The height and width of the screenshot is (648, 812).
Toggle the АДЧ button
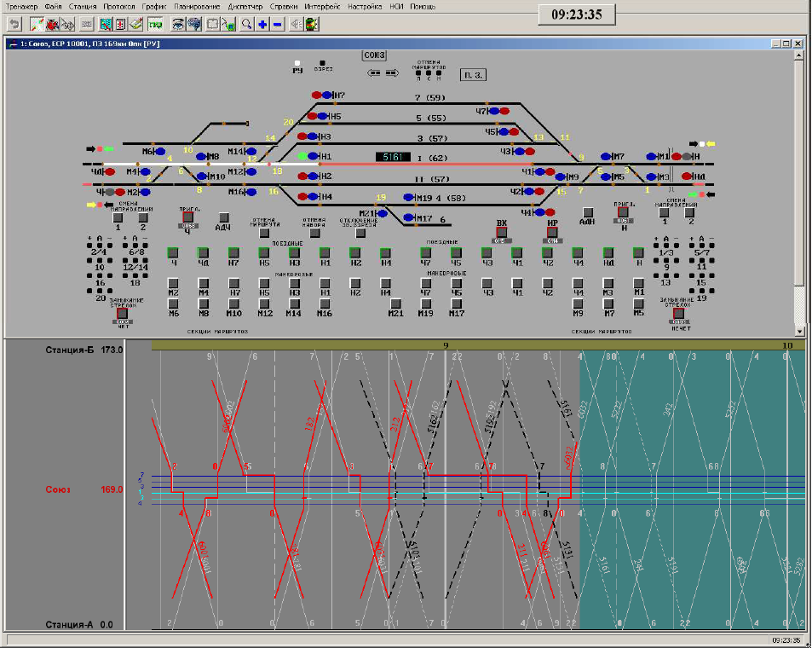[x=223, y=218]
